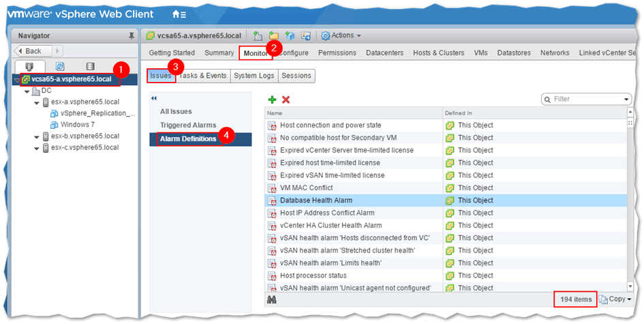Show the All Issues view
This screenshot has height=324, width=644.
coord(177,112)
